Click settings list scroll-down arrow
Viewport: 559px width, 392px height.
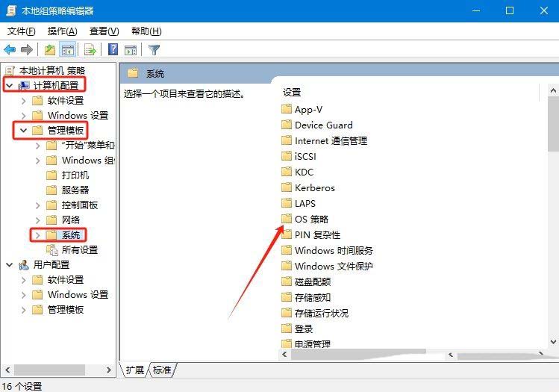tap(553, 342)
